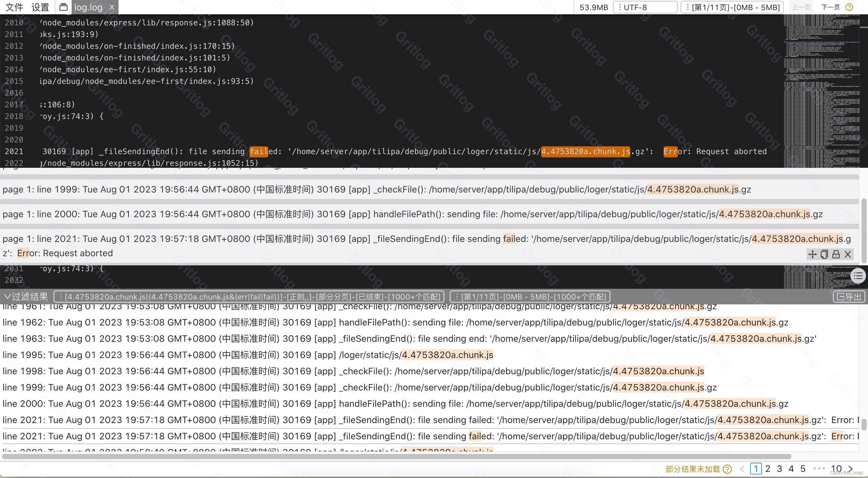Click help icon beside 部分结果未加载

click(728, 469)
